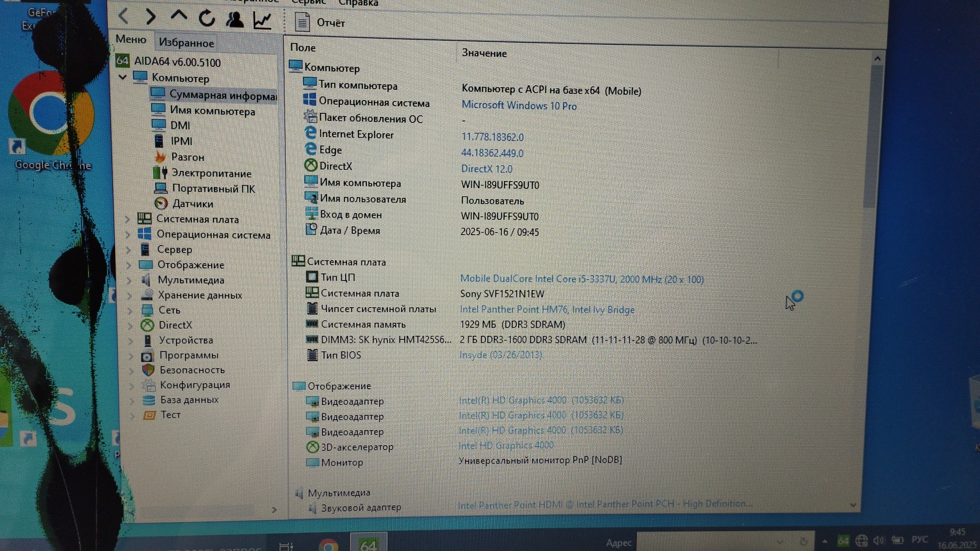Screen dimensions: 980x551
Task: Expand the Хранение данных tree node
Action: coord(130,295)
